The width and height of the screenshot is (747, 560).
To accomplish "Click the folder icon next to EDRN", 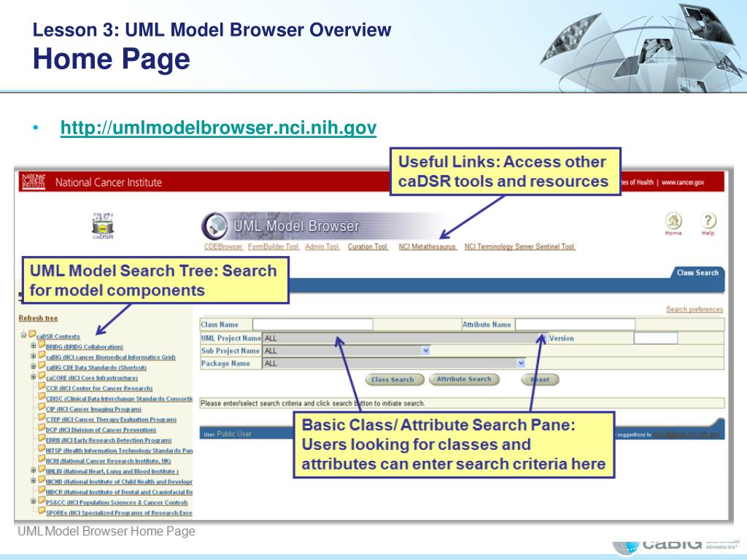I will coord(42,438).
